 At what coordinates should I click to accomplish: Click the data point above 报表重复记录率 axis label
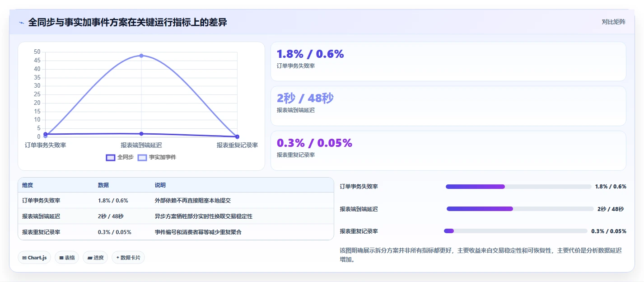[237, 136]
